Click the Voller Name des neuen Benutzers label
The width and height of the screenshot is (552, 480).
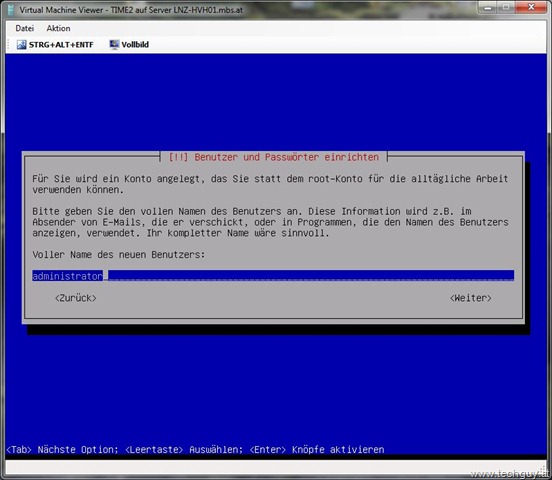pos(119,255)
